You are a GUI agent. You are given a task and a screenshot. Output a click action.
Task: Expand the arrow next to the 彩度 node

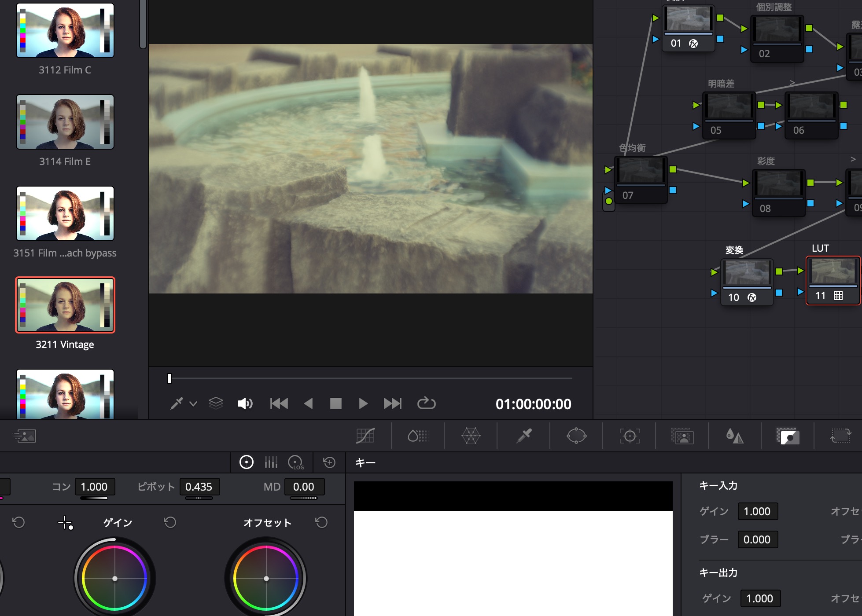click(x=853, y=159)
